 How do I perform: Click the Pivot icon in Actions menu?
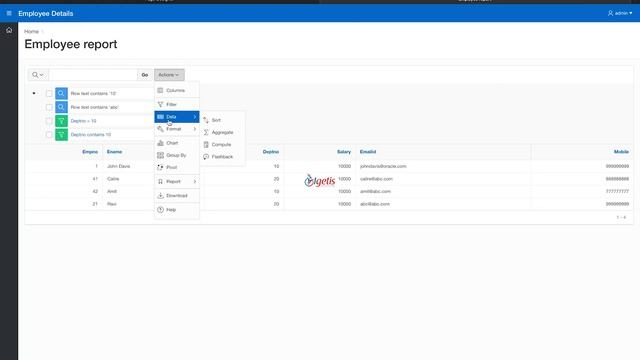160,167
